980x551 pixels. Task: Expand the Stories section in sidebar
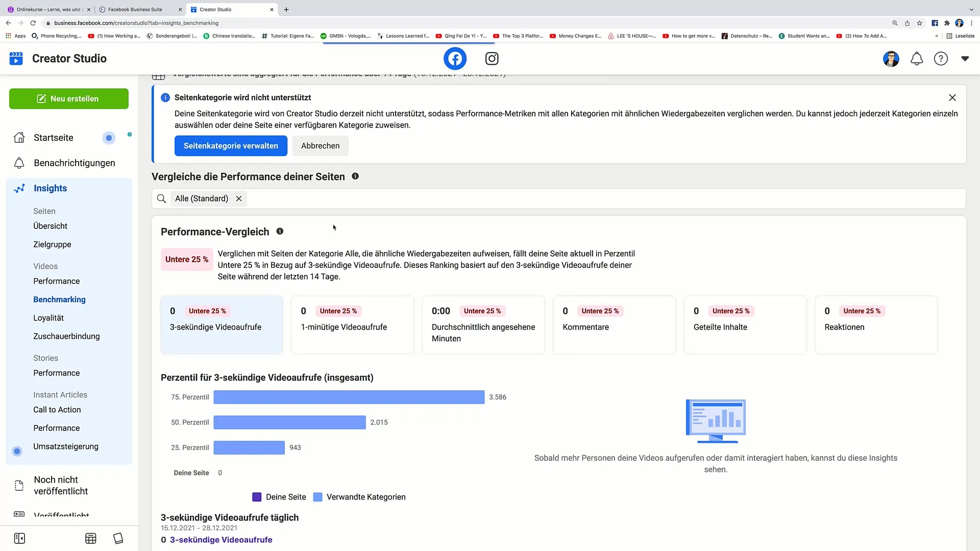click(46, 357)
